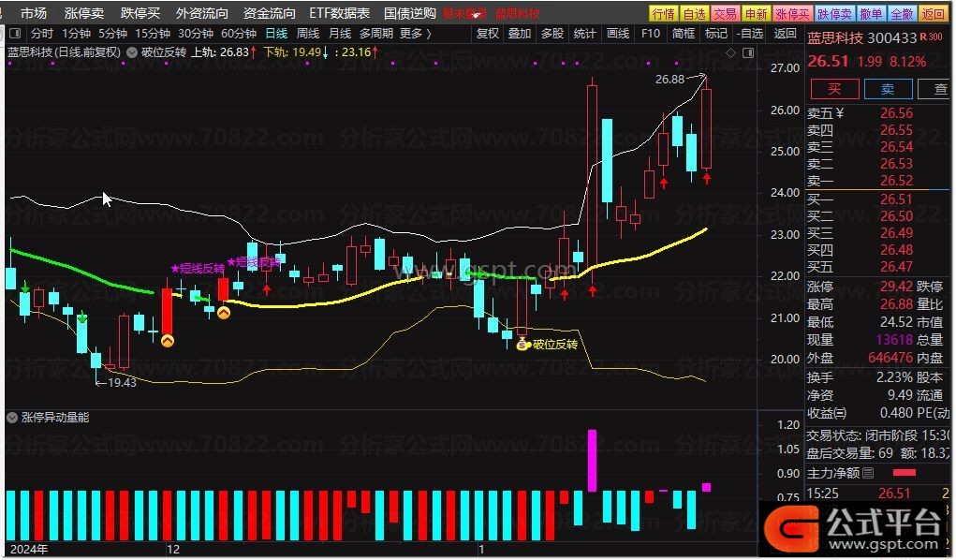This screenshot has width=956, height=560.
Task: Expand the 更多 periods menu
Action: [x=415, y=34]
